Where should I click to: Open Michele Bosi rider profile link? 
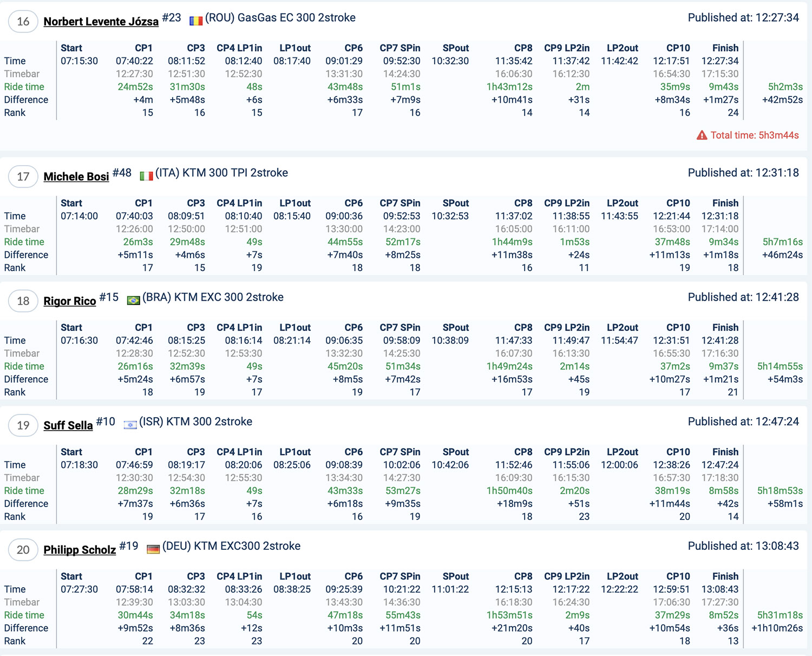(x=76, y=177)
